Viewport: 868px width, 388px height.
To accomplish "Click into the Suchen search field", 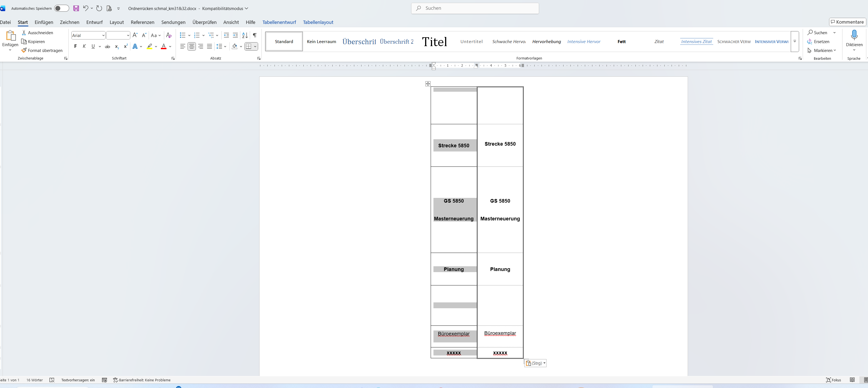I will click(x=475, y=8).
